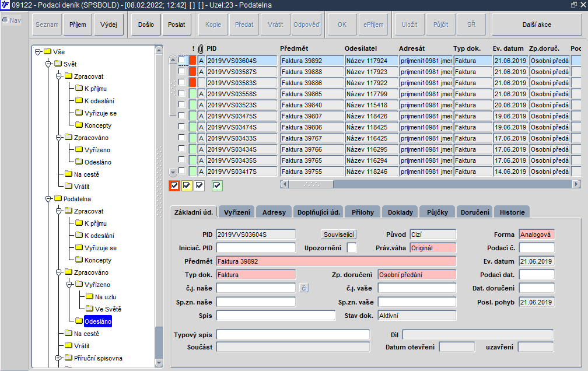The width and height of the screenshot is (588, 371).
Task: Click the small čj button beside č.j. naše
Action: click(x=304, y=288)
